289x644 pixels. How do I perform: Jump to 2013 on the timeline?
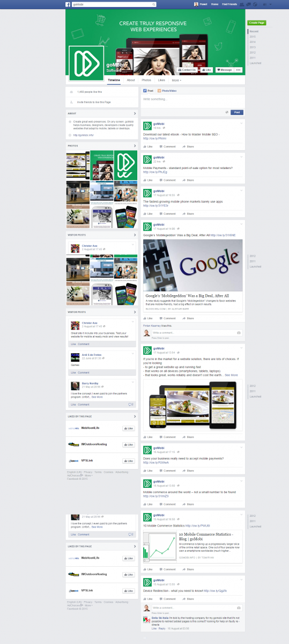pyautogui.click(x=252, y=47)
